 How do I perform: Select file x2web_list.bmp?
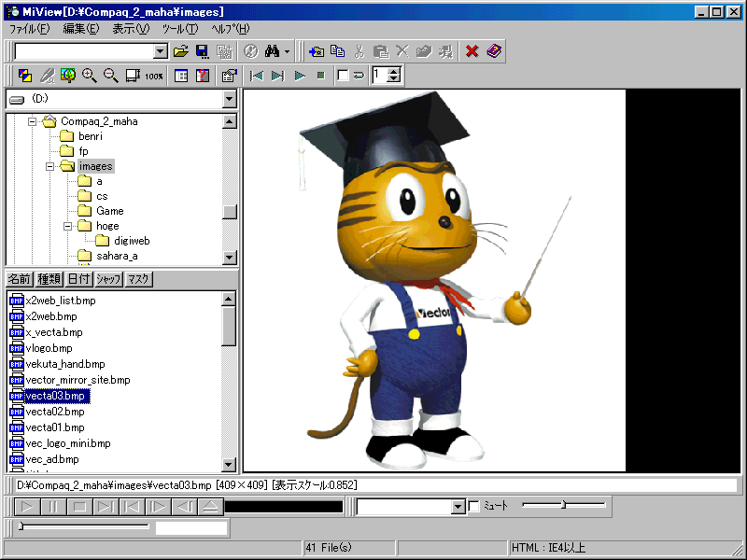pyautogui.click(x=61, y=301)
